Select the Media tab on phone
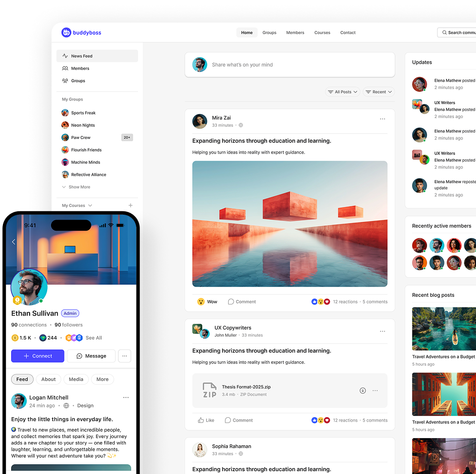This screenshot has width=476, height=474. pyautogui.click(x=76, y=379)
